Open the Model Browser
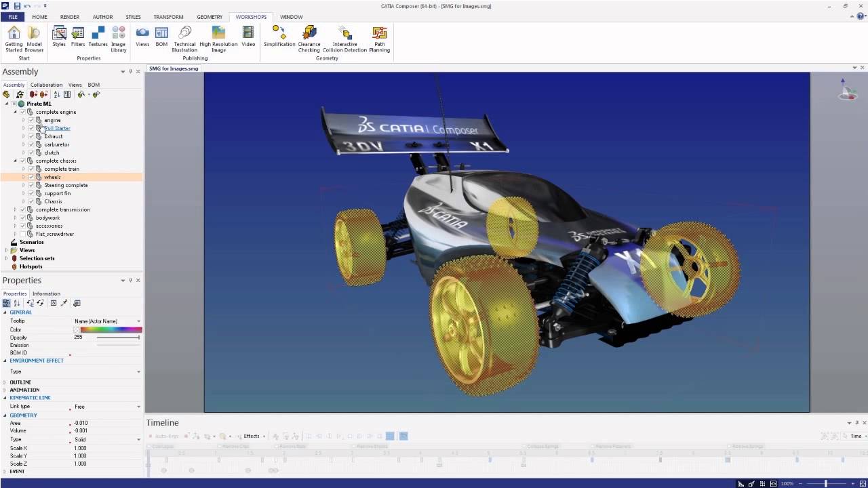868x488 pixels. pos(34,39)
